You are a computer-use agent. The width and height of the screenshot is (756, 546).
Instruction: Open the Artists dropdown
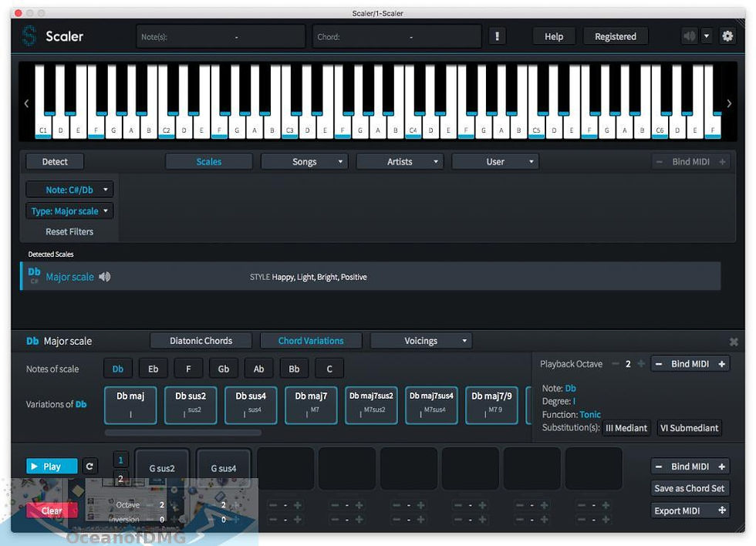coord(400,161)
